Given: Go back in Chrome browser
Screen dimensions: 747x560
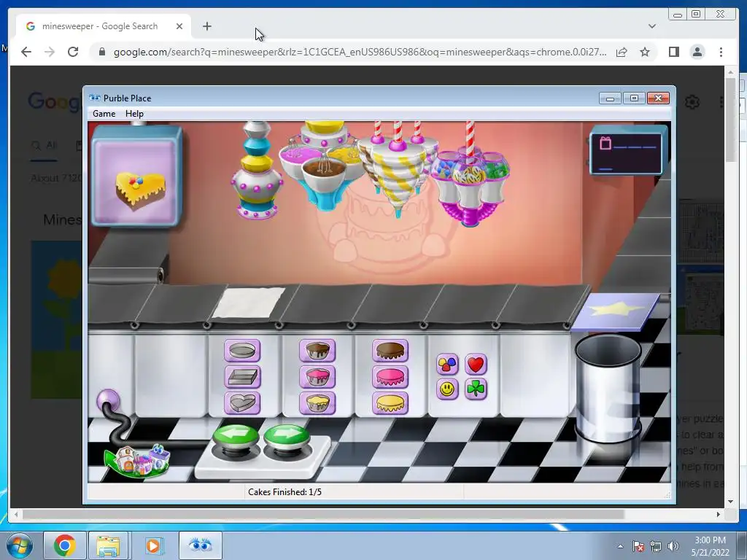Looking at the screenshot, I should 26,52.
